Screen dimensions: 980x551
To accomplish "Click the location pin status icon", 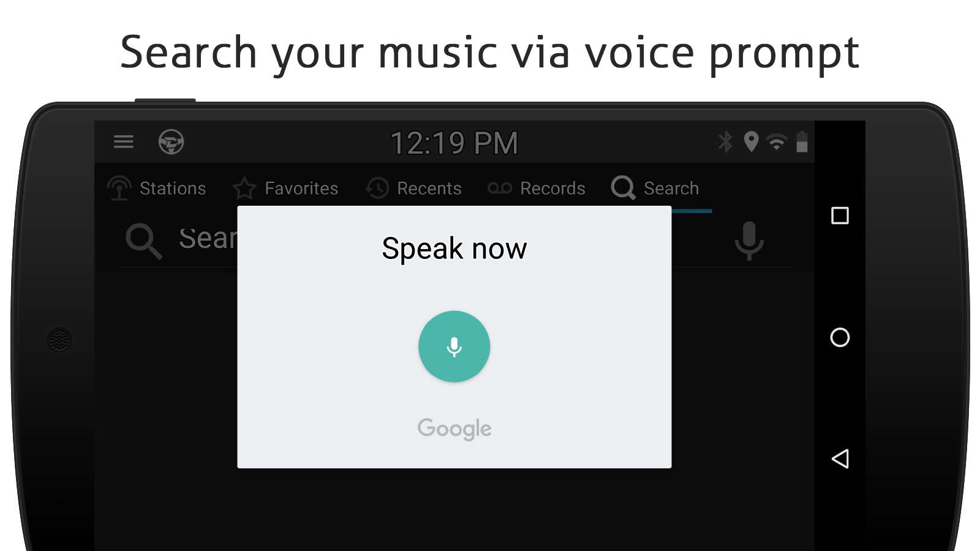I will pyautogui.click(x=751, y=142).
